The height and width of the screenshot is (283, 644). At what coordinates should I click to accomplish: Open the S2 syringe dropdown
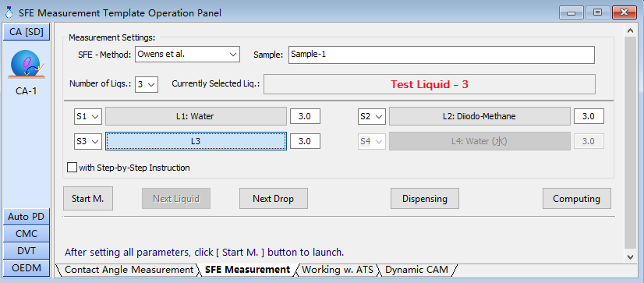372,117
